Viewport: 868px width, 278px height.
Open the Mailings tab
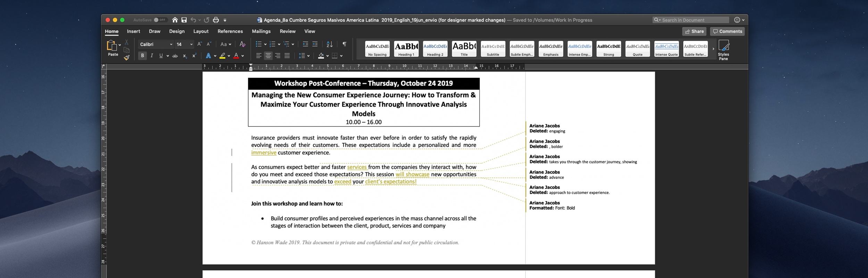click(261, 31)
